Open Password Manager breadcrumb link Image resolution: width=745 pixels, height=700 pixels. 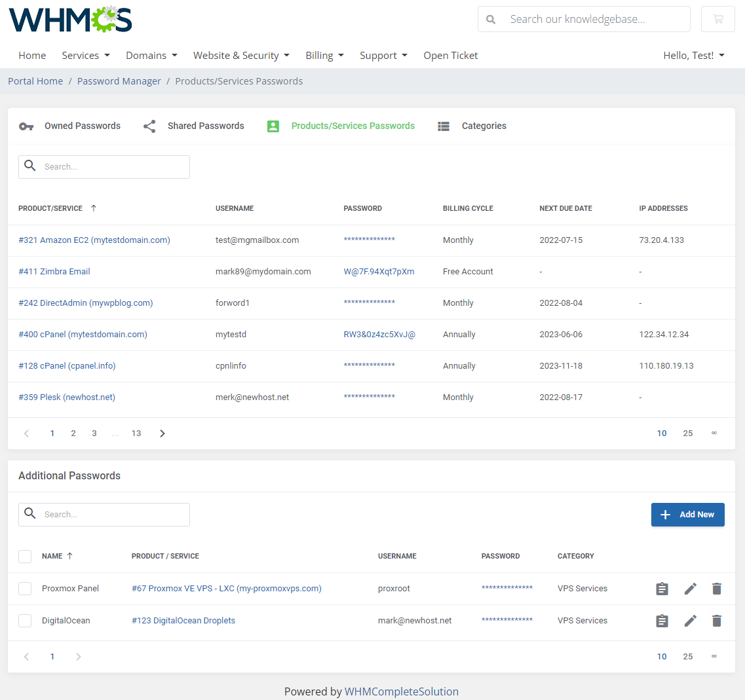119,81
